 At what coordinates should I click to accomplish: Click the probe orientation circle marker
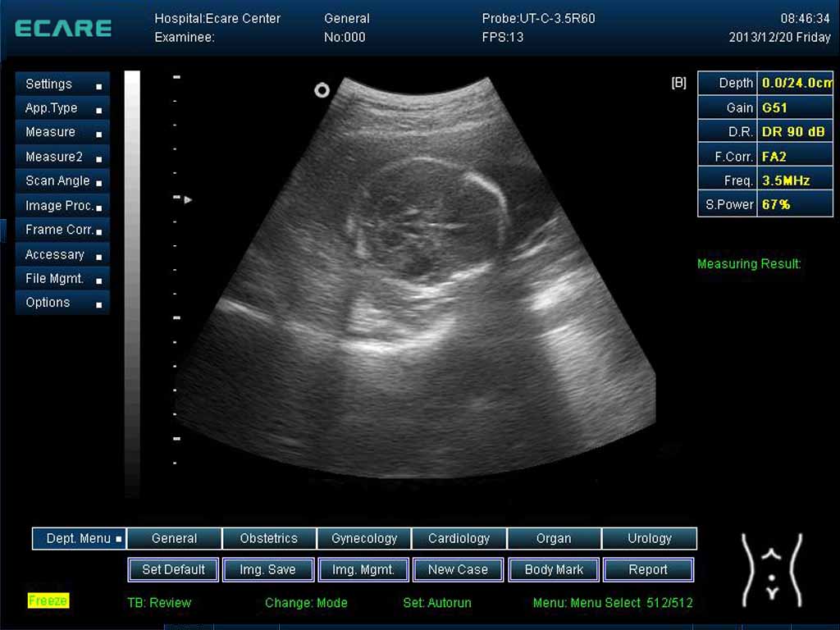click(x=322, y=90)
